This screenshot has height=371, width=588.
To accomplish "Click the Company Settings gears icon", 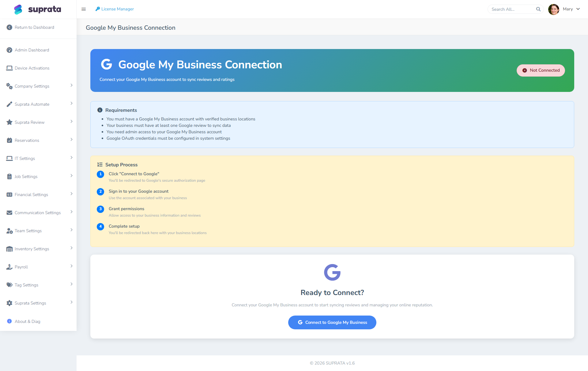I will pos(9,86).
